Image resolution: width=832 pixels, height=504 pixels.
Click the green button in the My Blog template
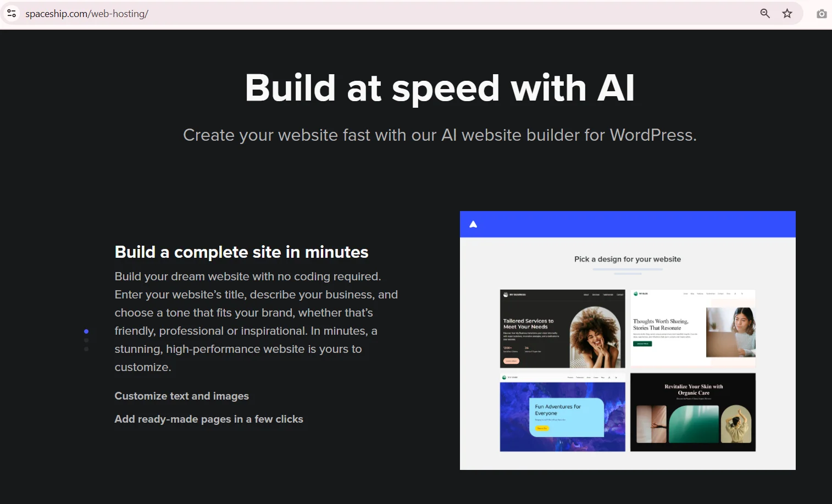click(642, 344)
